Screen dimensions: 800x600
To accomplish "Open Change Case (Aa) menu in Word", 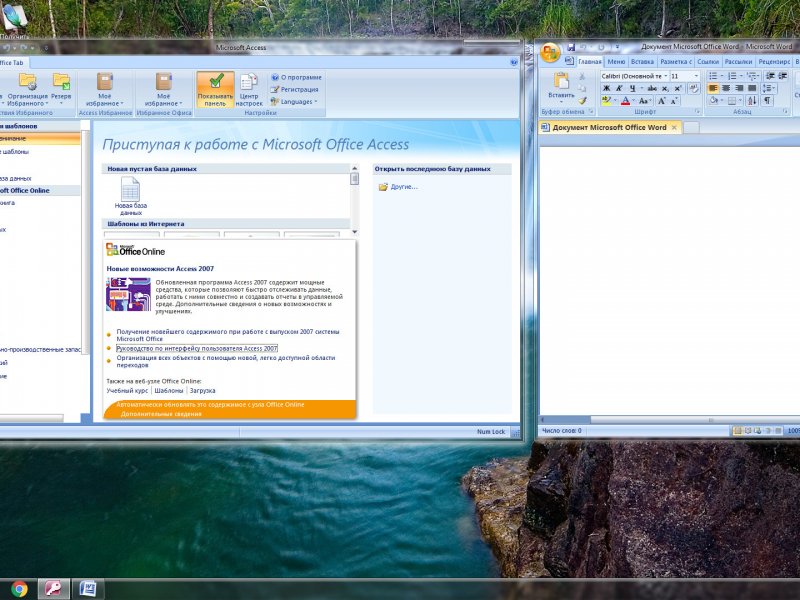I will click(644, 101).
